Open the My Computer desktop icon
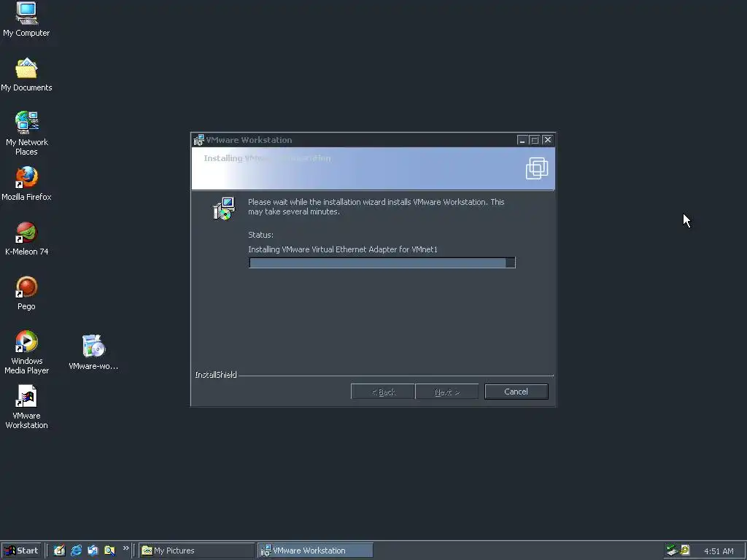747x560 pixels. click(x=26, y=19)
